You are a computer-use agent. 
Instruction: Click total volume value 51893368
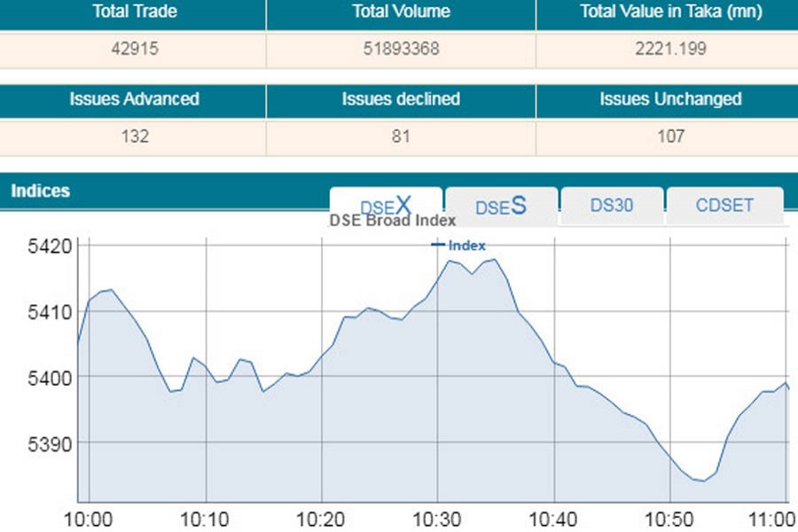(401, 50)
